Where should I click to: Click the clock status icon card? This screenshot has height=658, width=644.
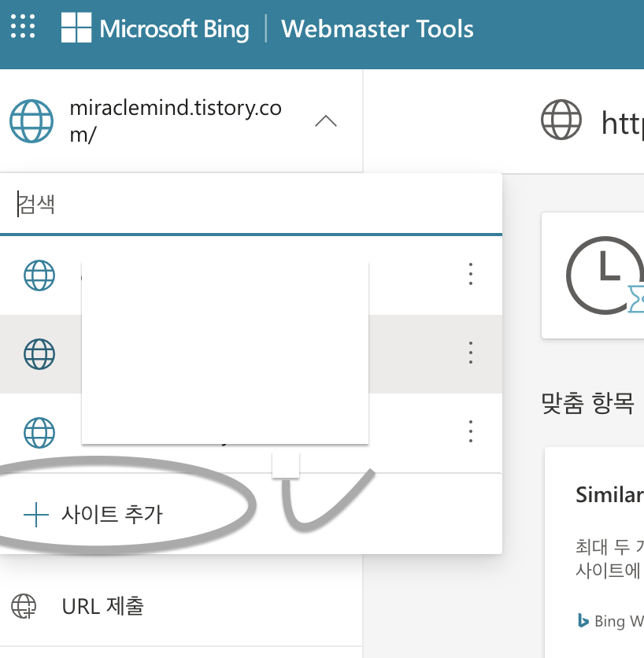(593, 275)
